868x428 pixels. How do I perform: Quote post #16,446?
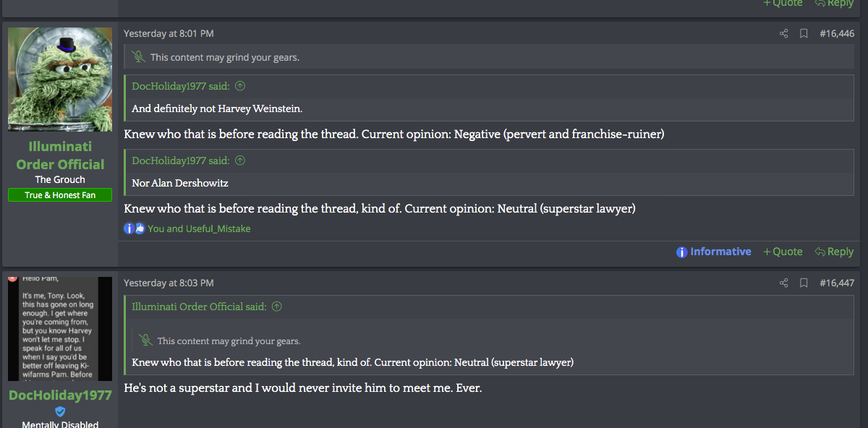click(x=783, y=252)
